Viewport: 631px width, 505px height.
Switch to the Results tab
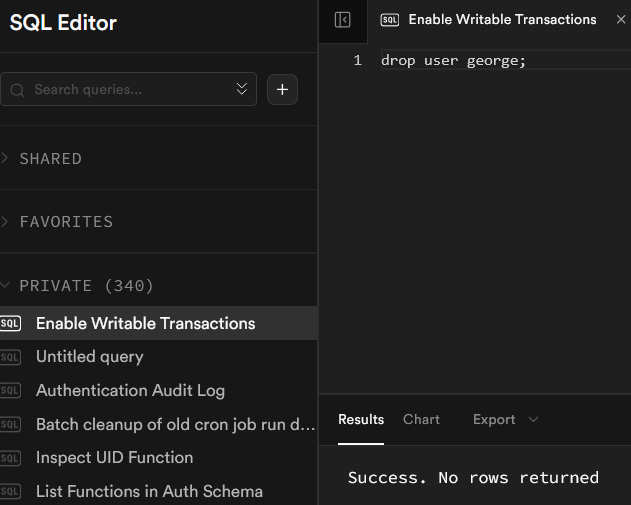click(x=361, y=419)
